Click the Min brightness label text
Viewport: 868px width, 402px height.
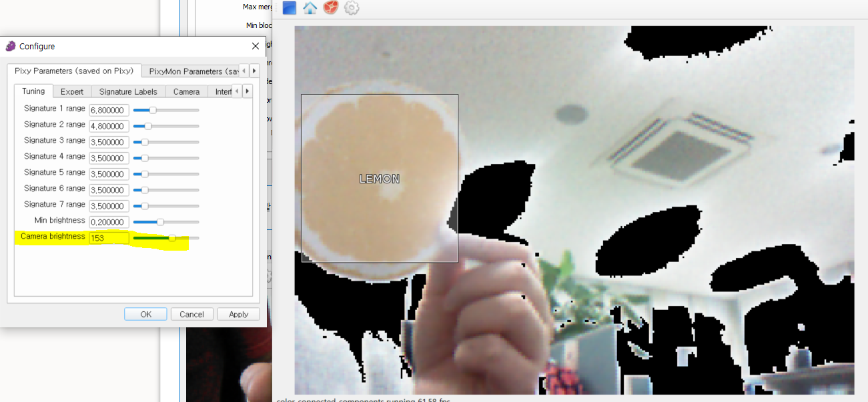pyautogui.click(x=60, y=221)
